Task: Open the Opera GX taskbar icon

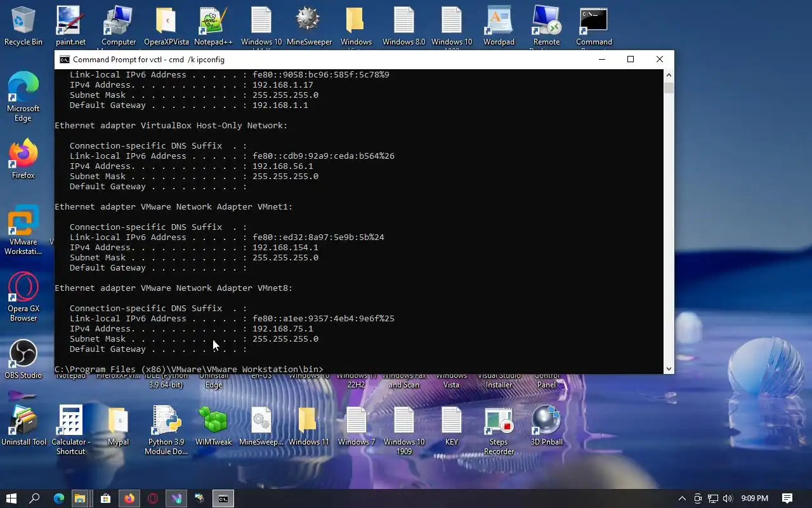Action: click(x=152, y=498)
